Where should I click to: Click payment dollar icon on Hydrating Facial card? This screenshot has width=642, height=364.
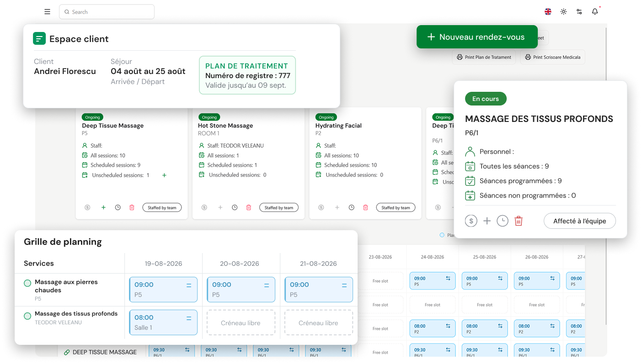[x=321, y=207]
